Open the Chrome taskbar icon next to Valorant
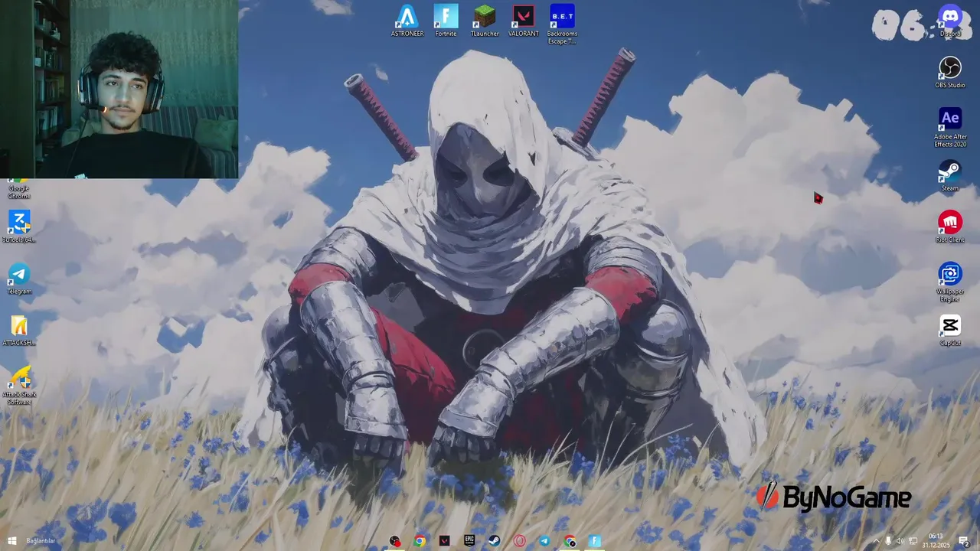 pos(420,541)
